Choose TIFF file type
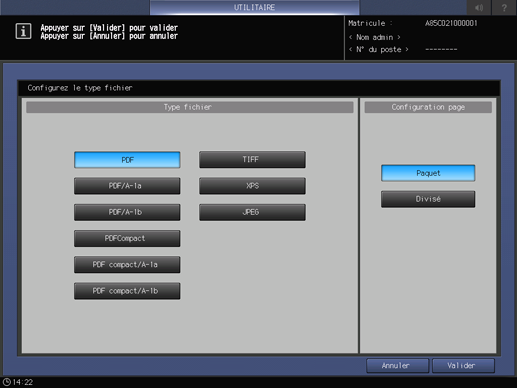 point(252,160)
